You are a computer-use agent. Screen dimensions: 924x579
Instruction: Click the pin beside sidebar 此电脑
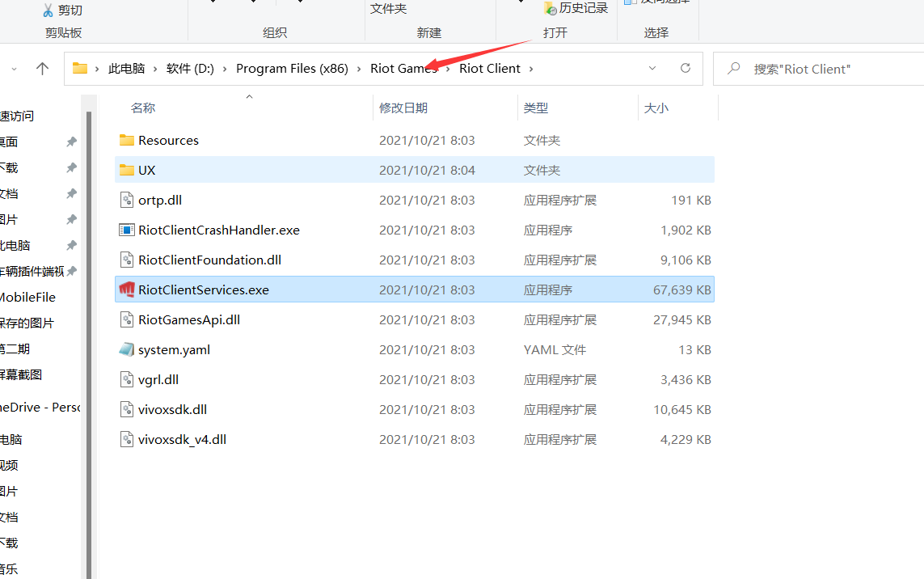pos(71,245)
